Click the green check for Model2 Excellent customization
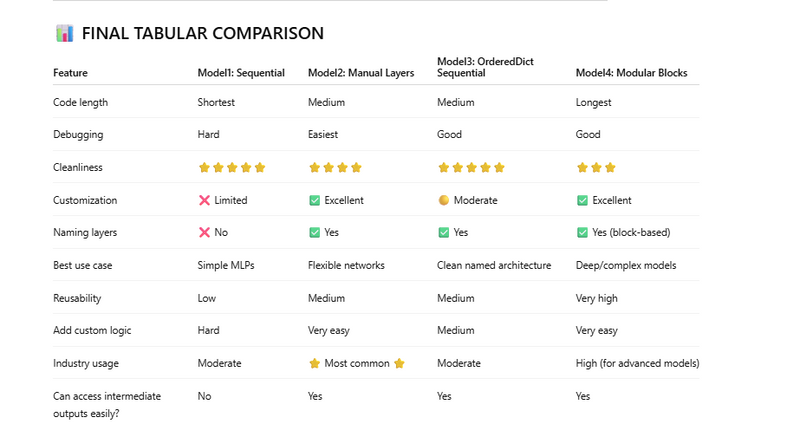Viewport: 800px width, 438px height. [314, 200]
